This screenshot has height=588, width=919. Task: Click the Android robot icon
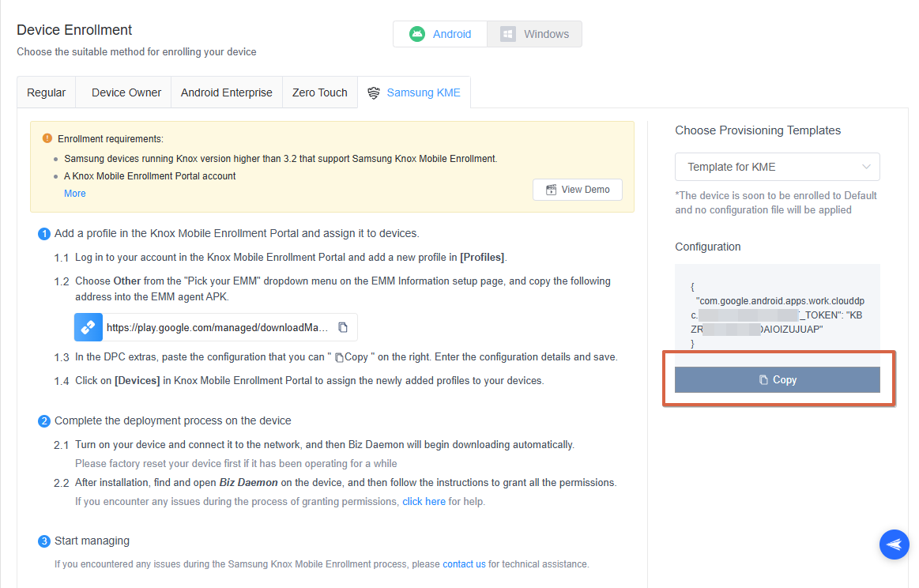click(417, 34)
